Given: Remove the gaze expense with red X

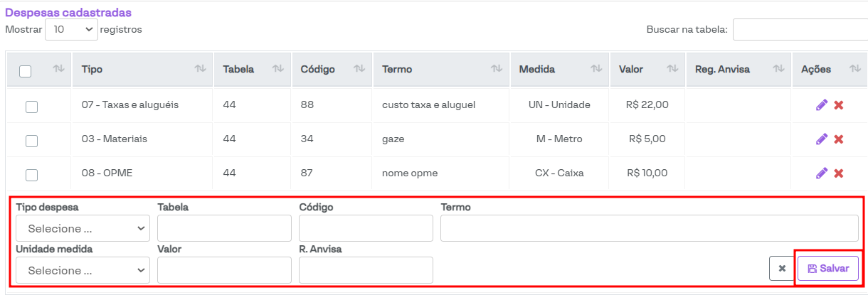Looking at the screenshot, I should 839,139.
